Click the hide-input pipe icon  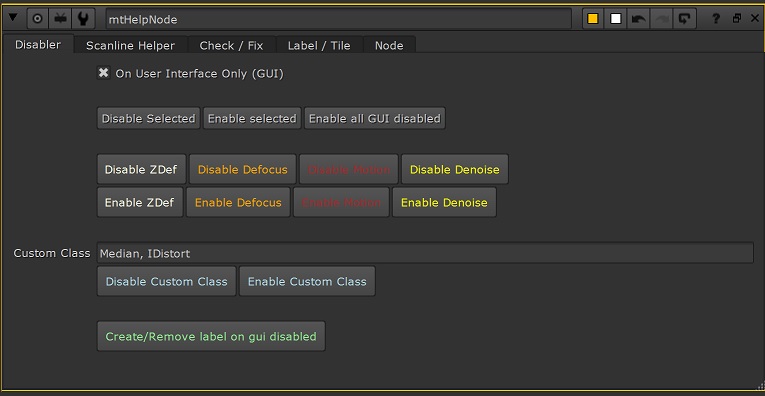coord(60,19)
